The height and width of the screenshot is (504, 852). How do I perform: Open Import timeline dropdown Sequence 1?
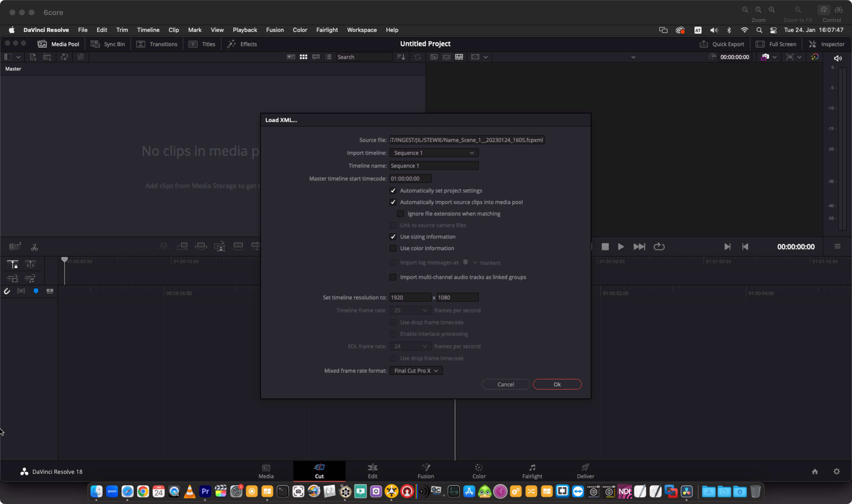[434, 153]
